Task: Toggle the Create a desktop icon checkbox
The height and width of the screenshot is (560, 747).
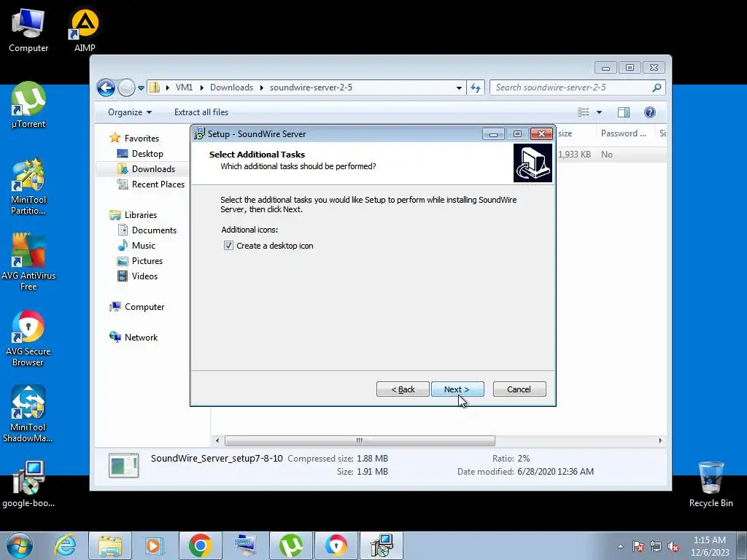Action: coord(228,246)
